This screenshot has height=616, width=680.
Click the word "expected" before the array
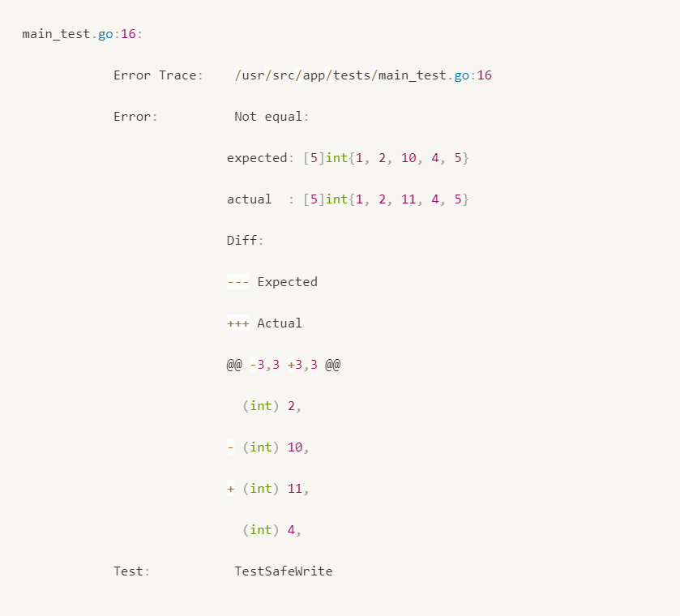click(x=257, y=158)
